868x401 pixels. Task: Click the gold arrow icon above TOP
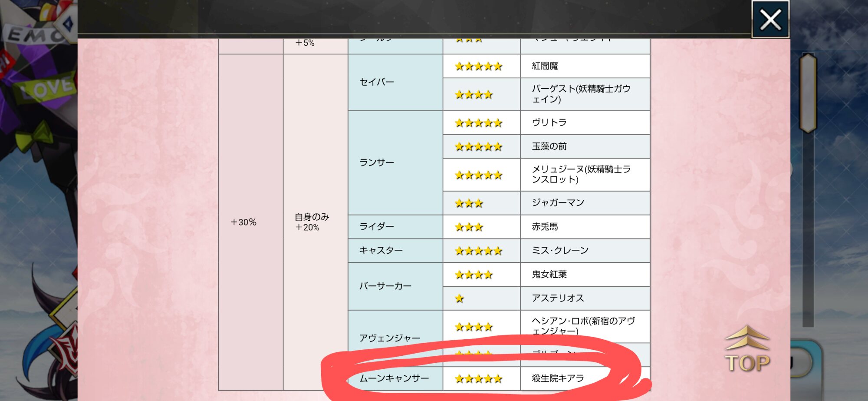click(747, 338)
